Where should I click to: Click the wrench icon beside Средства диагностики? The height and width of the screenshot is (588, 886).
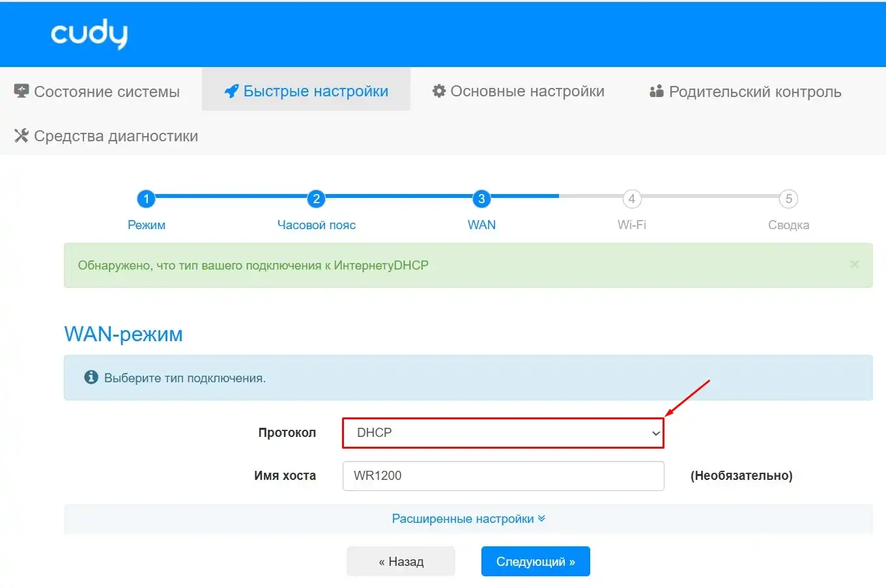coord(21,135)
